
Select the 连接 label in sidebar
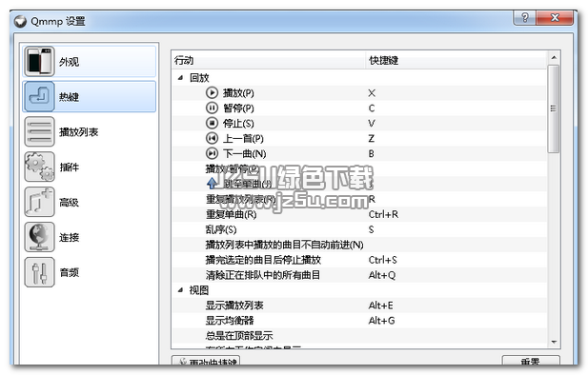click(69, 238)
